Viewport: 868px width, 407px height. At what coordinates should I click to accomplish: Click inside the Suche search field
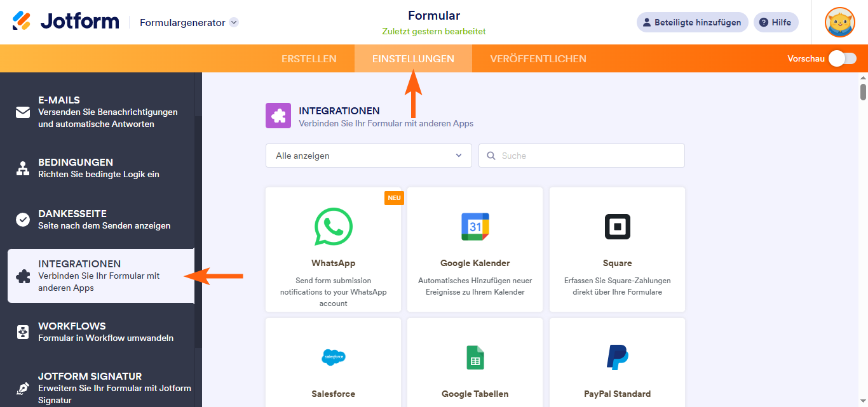581,156
